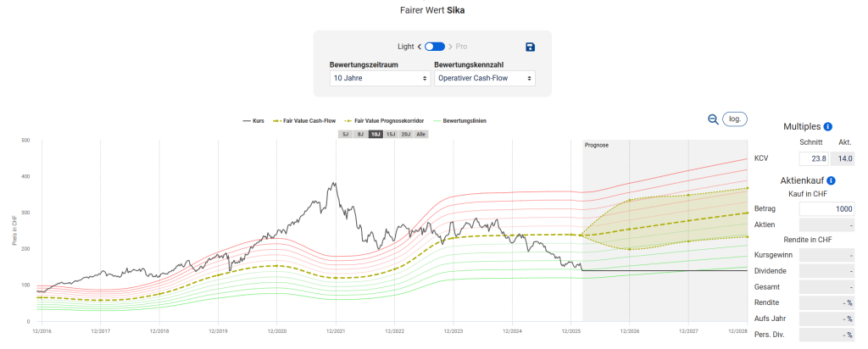Select the Alle time range tab
Image resolution: width=868 pixels, height=349 pixels.
420,134
